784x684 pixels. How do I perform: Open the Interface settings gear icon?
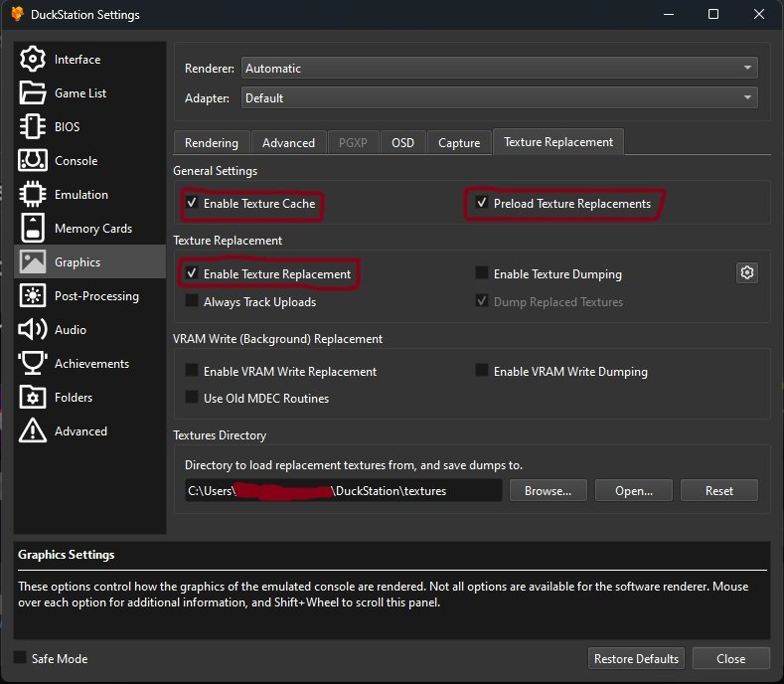[33, 59]
